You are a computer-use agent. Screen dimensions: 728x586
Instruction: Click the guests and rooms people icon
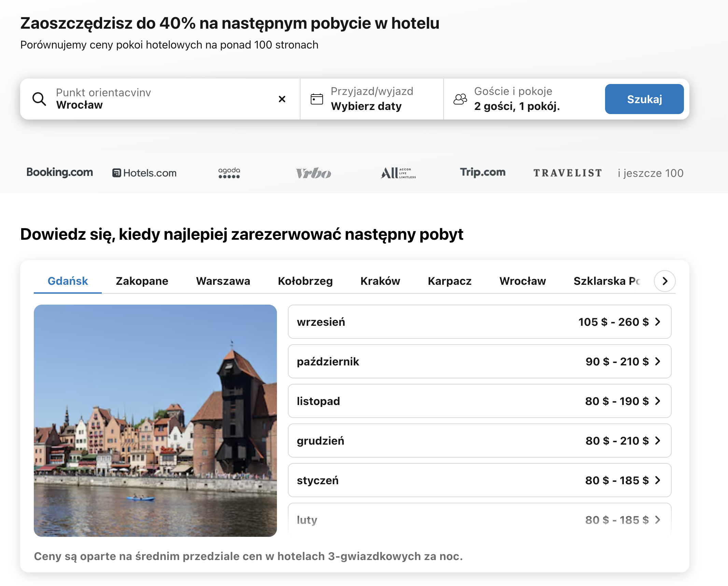[x=460, y=99]
